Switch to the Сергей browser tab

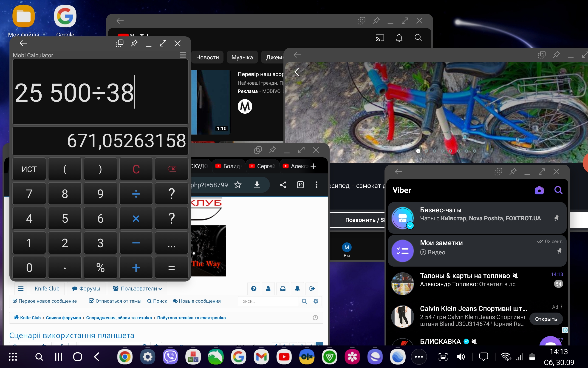click(262, 166)
